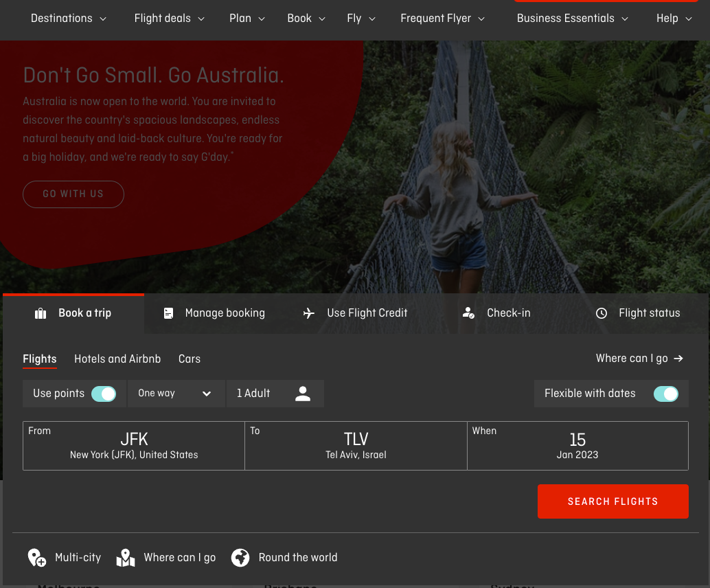Screen dimensions: 710x588
Task: Click the clock icon beside Flight status
Action: [x=602, y=313]
